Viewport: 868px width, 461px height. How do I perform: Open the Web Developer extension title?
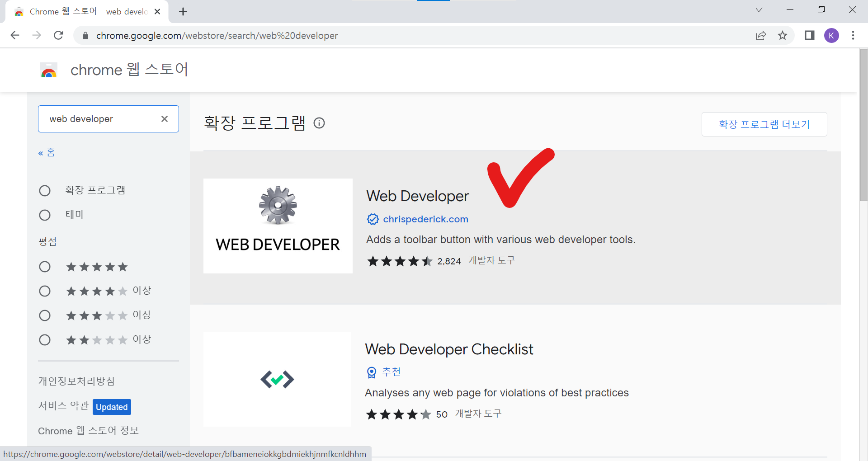(418, 196)
